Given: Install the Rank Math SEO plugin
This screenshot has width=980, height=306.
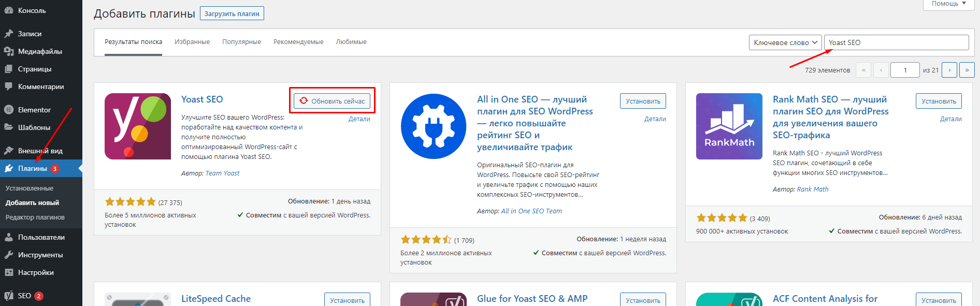Looking at the screenshot, I should pos(938,101).
